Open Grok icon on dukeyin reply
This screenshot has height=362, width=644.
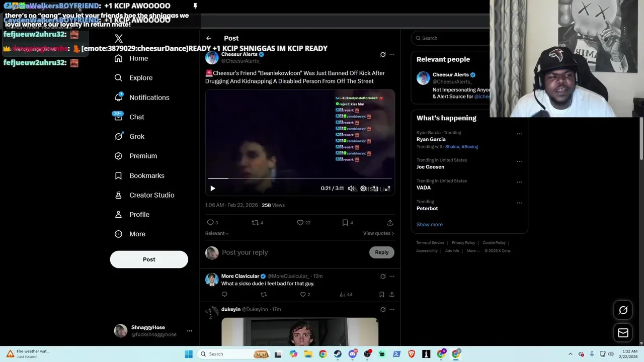pyautogui.click(x=383, y=309)
